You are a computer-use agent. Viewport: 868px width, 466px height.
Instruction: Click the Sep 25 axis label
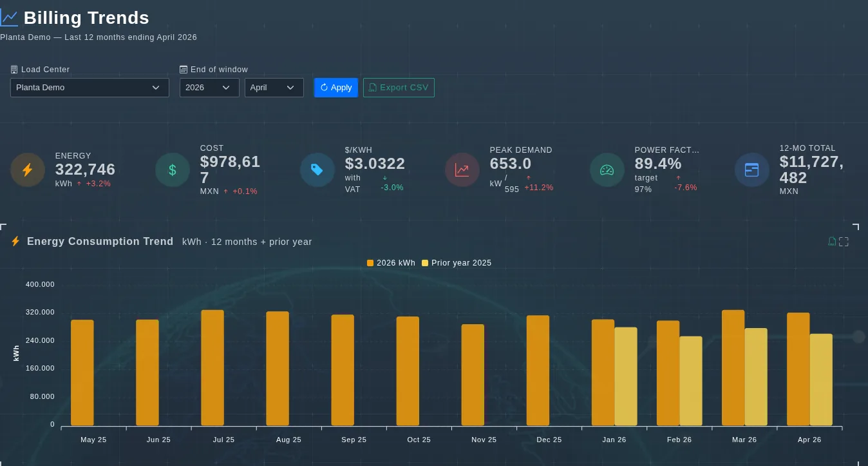[354, 440]
